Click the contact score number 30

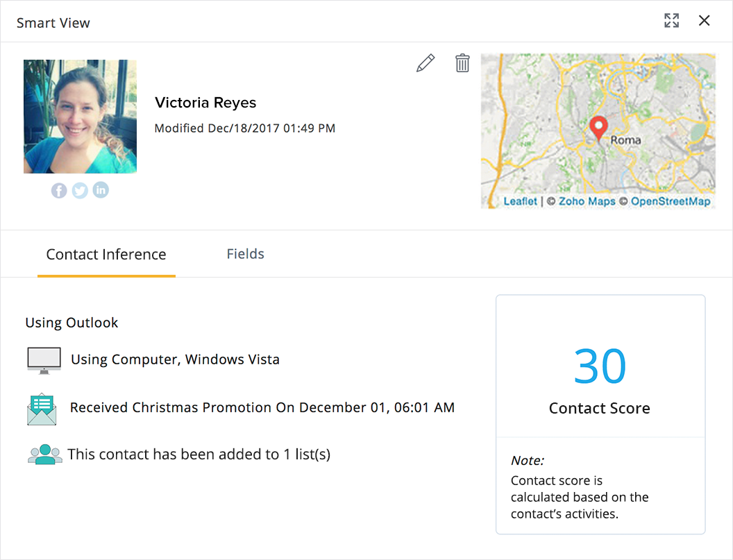click(600, 366)
